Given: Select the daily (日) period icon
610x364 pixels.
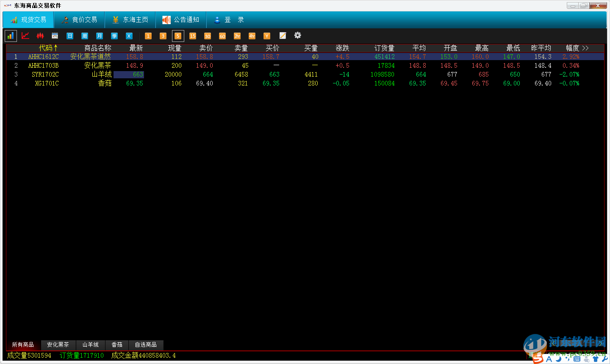Looking at the screenshot, I should click(70, 36).
